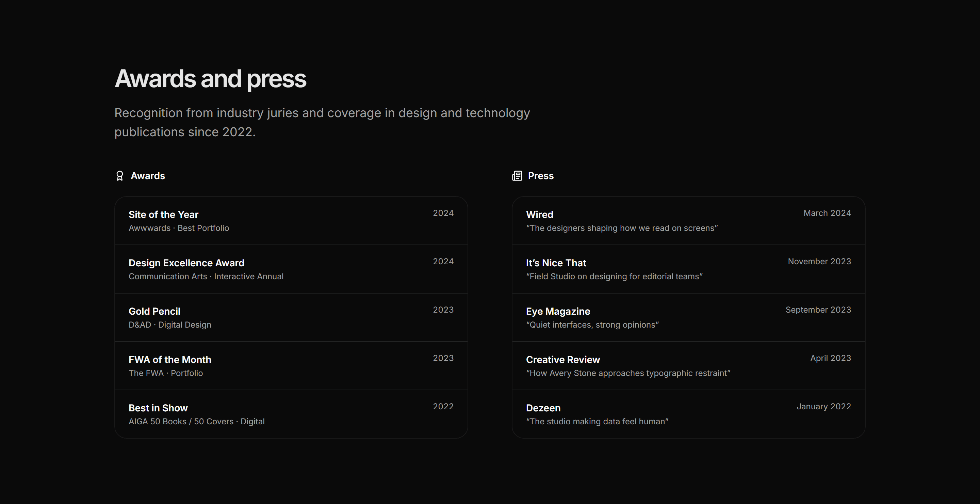Click the intro paragraph starting 'Recognition from industry juries'
The width and height of the screenshot is (980, 504).
[322, 122]
